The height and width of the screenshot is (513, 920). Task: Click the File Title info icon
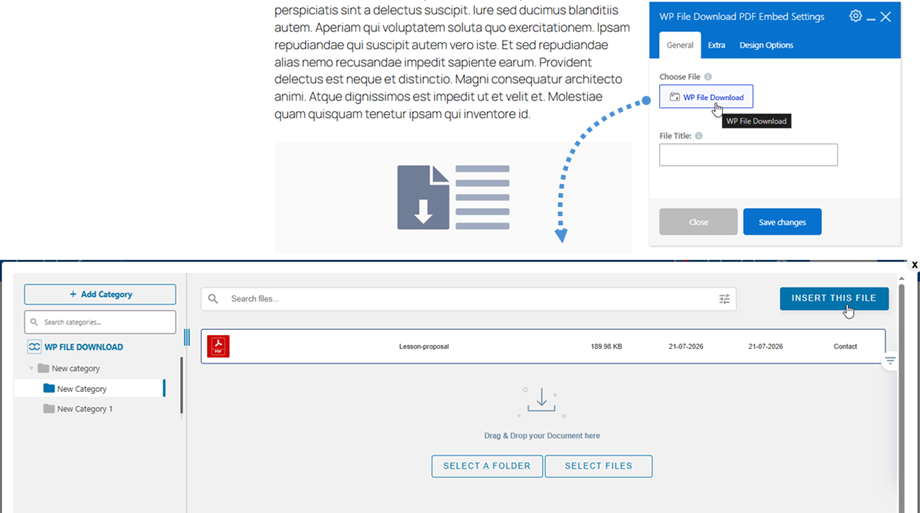pyautogui.click(x=699, y=136)
